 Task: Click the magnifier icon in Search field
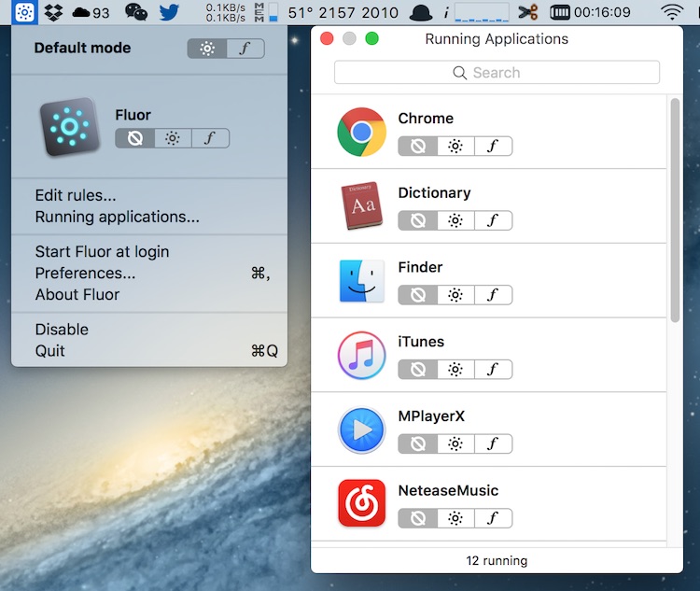click(x=459, y=73)
